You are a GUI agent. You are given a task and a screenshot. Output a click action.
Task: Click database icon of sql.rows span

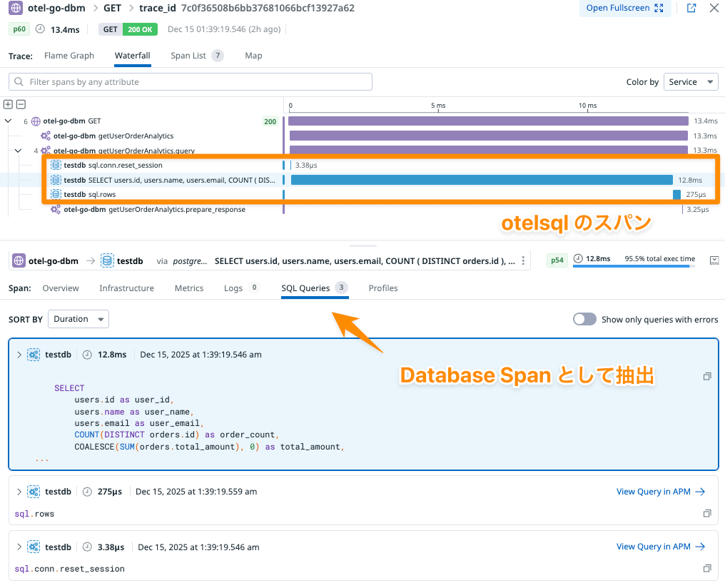click(x=56, y=194)
